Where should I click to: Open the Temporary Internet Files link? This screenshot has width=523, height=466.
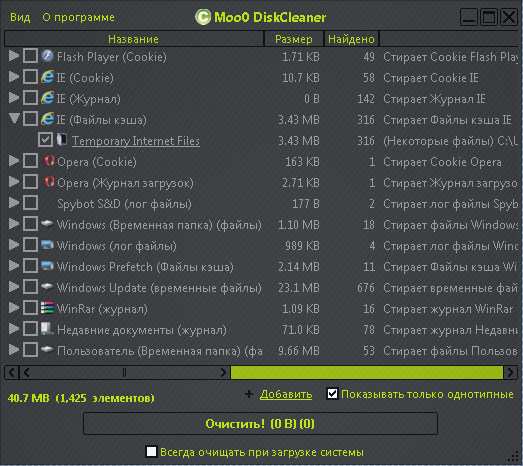[x=136, y=141]
